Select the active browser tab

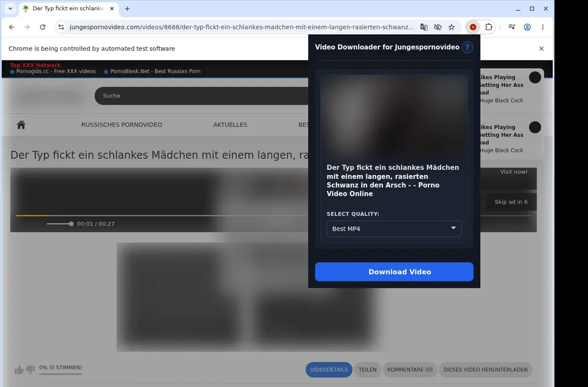(x=68, y=8)
